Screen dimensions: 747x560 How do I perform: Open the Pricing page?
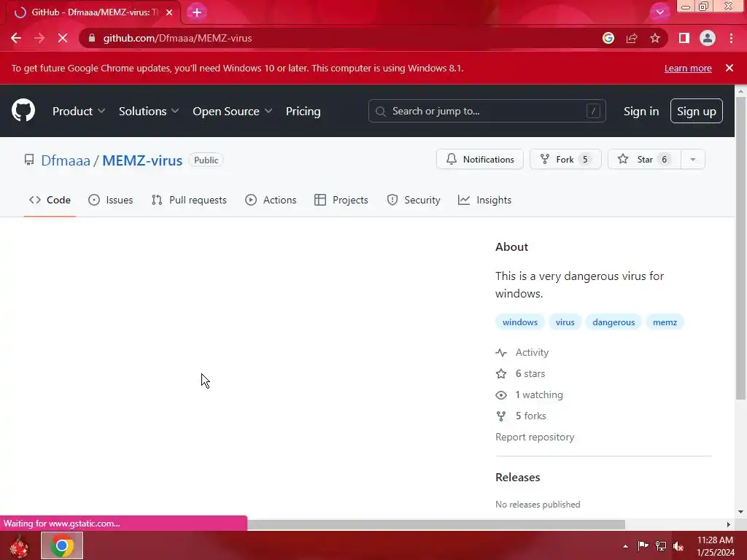(x=303, y=111)
